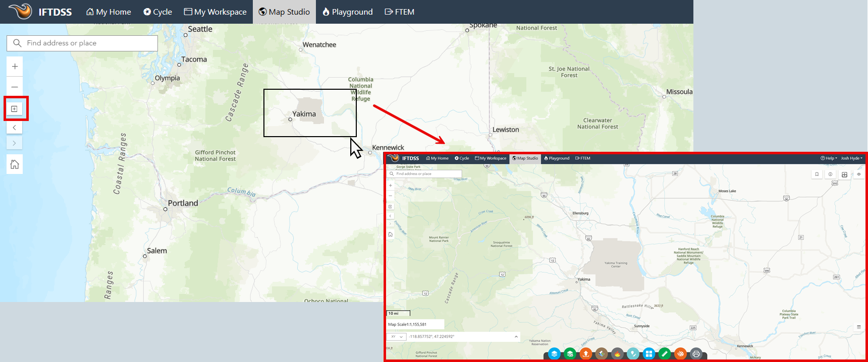Click the Portland label on main map
Viewport: 868px width, 362px height.
click(x=183, y=203)
